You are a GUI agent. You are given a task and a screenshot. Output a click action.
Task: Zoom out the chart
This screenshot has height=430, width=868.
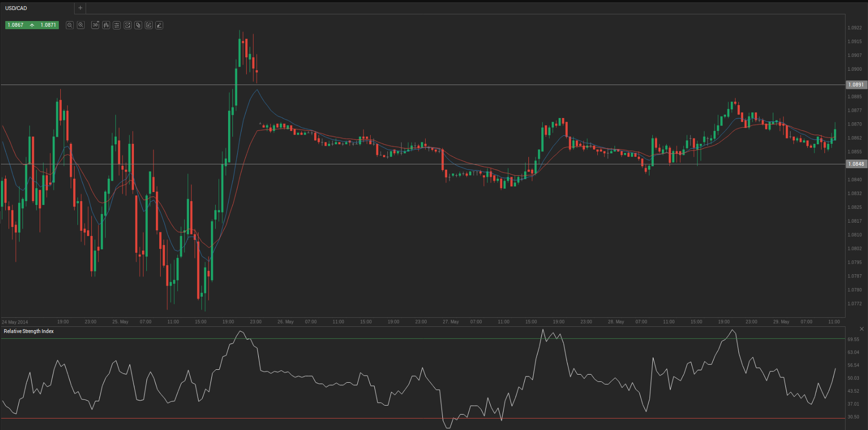tap(70, 25)
